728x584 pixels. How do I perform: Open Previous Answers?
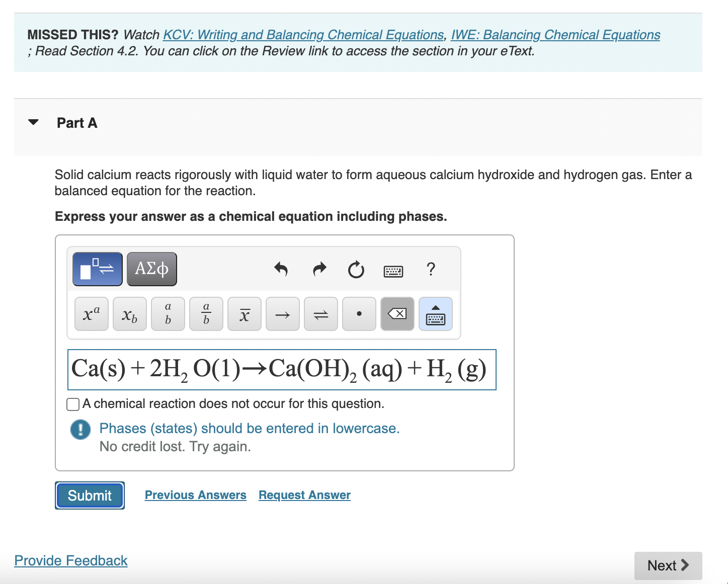tap(195, 495)
